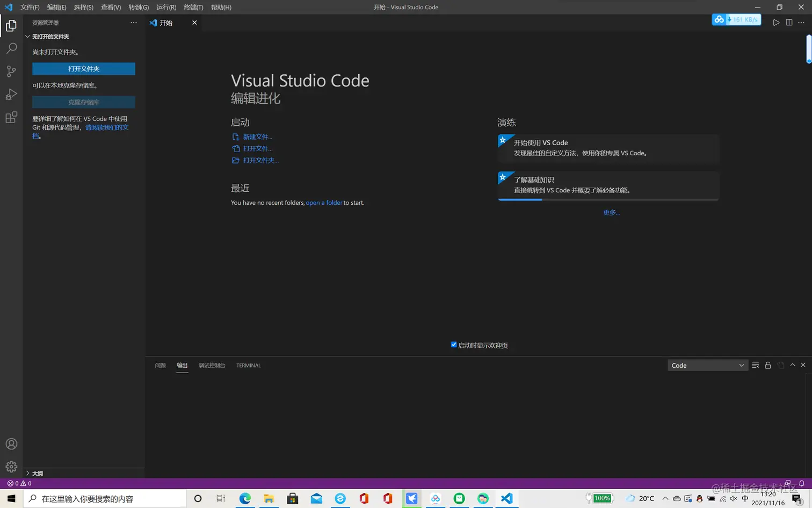Screen dimensions: 812x508
Task: Click the 克隆存储库 button
Action: [x=84, y=102]
